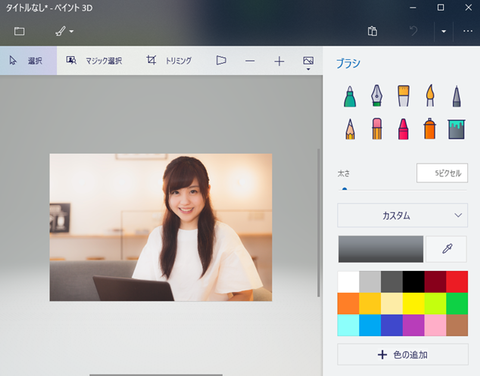480x376 pixels.
Task: Close the Paint 3D window
Action: click(468, 8)
